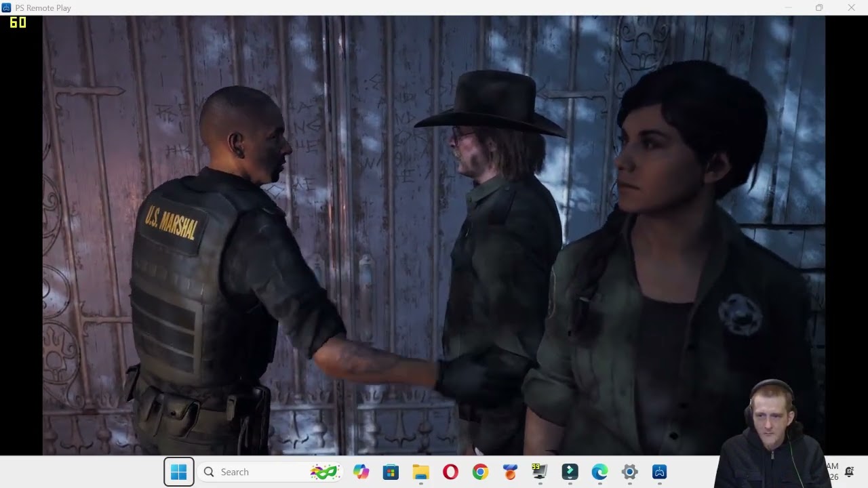Open Google Chrome from the taskbar
The width and height of the screenshot is (868, 488).
tap(480, 472)
